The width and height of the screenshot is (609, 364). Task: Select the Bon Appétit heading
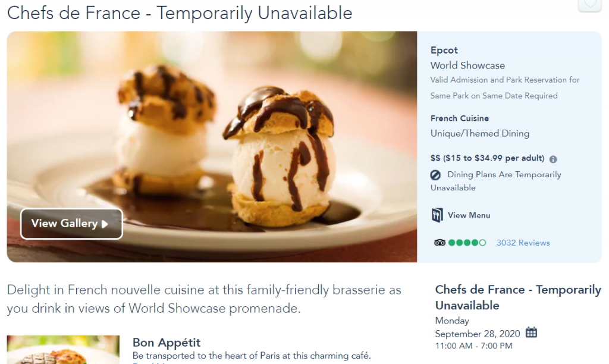(x=167, y=343)
